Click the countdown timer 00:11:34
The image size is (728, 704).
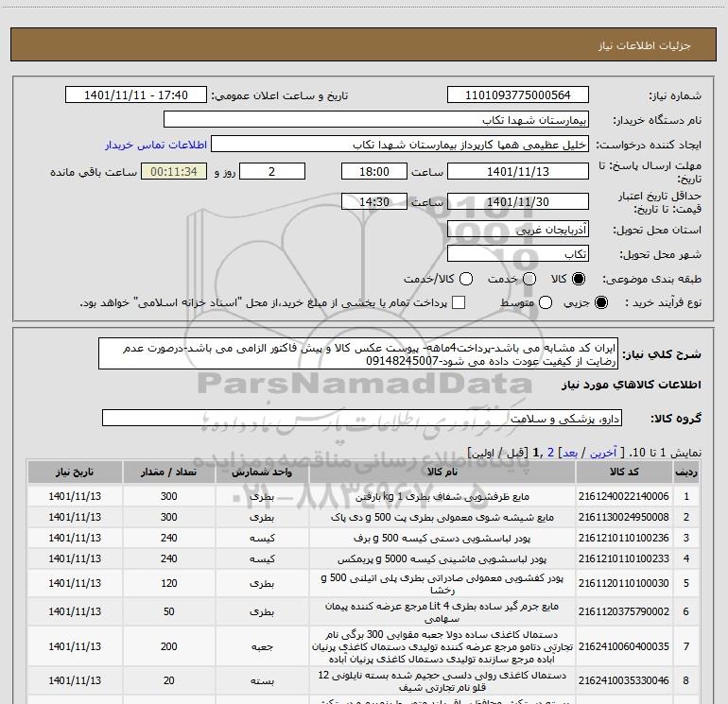point(174,171)
